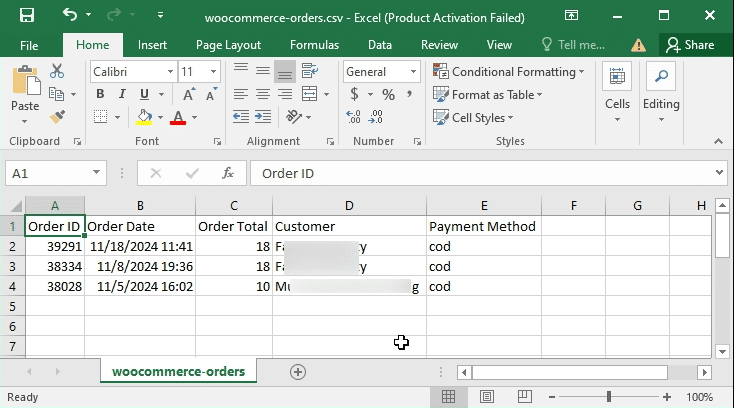The height and width of the screenshot is (408, 734).
Task: Click the zoom slider handle
Action: [609, 397]
